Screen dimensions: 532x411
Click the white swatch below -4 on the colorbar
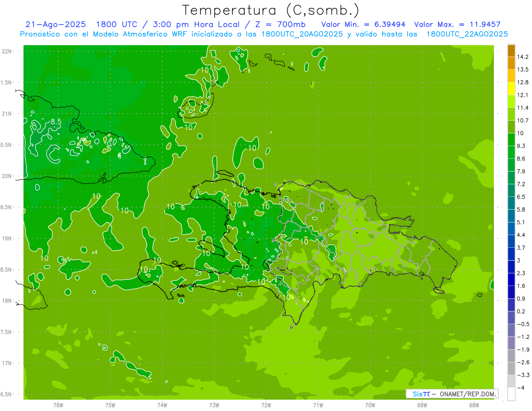coord(511,394)
